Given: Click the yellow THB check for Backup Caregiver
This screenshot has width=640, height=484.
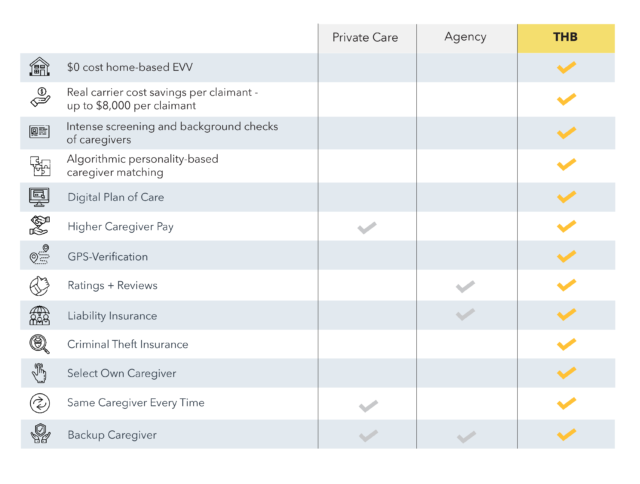Looking at the screenshot, I should (567, 435).
